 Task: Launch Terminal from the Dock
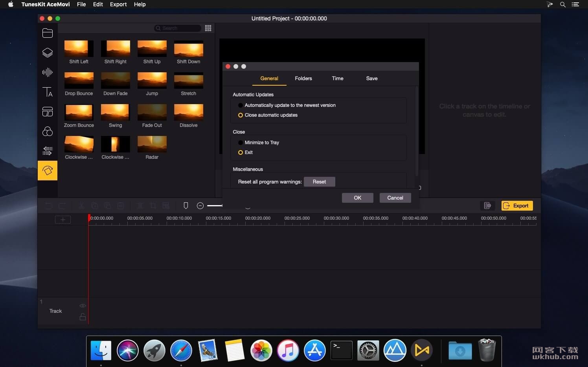click(342, 350)
